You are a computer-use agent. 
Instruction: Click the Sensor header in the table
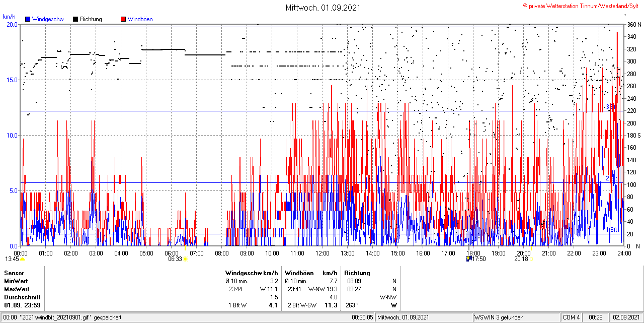[14, 273]
